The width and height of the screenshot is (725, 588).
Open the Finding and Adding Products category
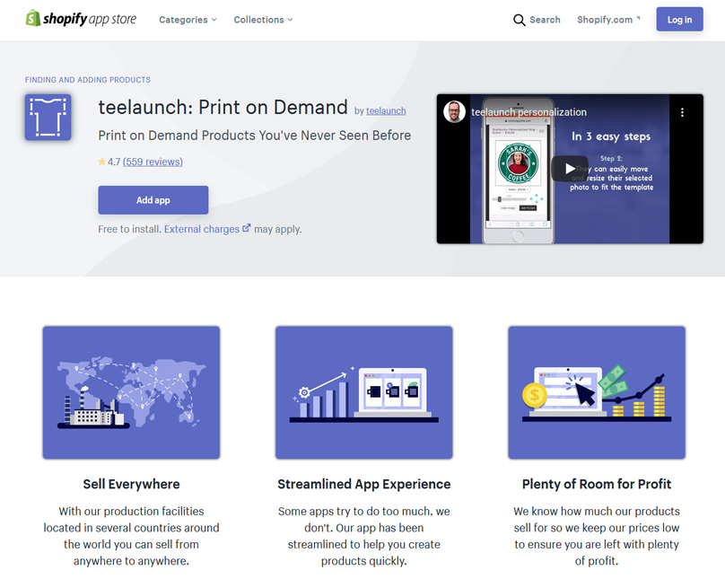pos(88,80)
